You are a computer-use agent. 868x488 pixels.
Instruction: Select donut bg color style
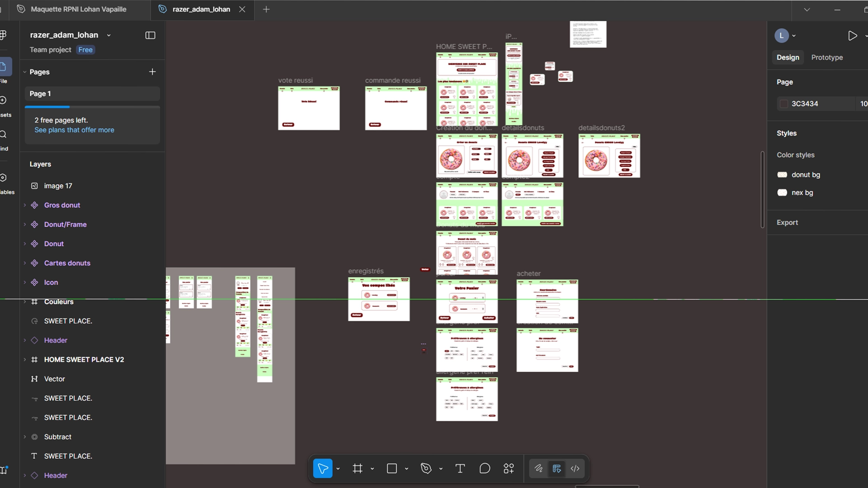tap(799, 174)
